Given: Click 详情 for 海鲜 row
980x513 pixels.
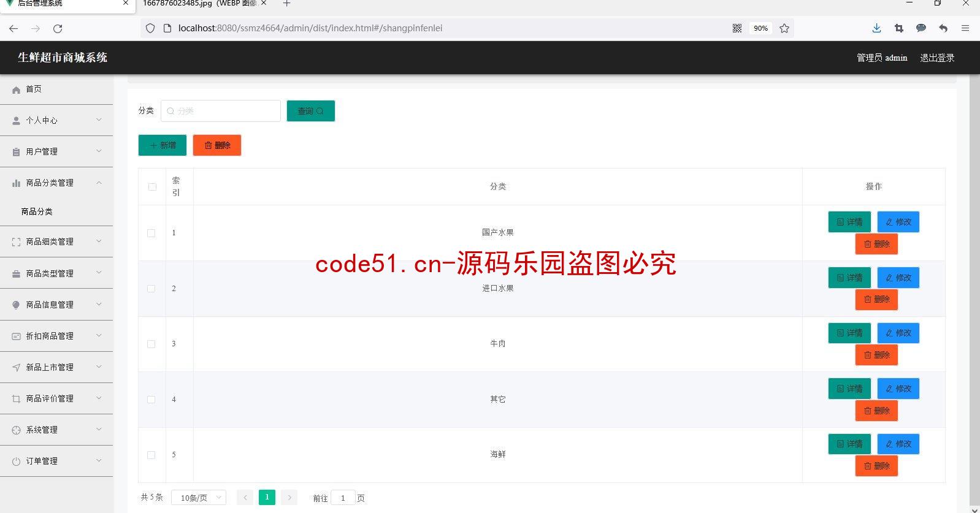Looking at the screenshot, I should [849, 444].
